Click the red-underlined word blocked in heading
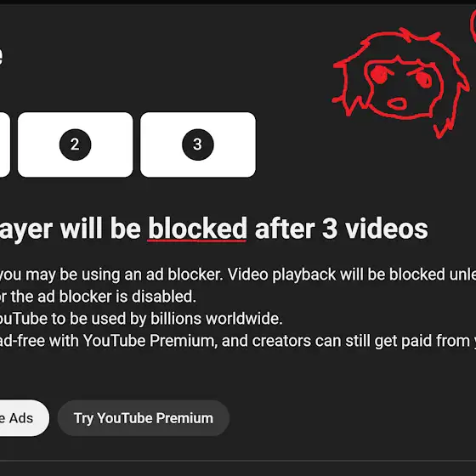The height and width of the screenshot is (476, 476). pyautogui.click(x=197, y=229)
